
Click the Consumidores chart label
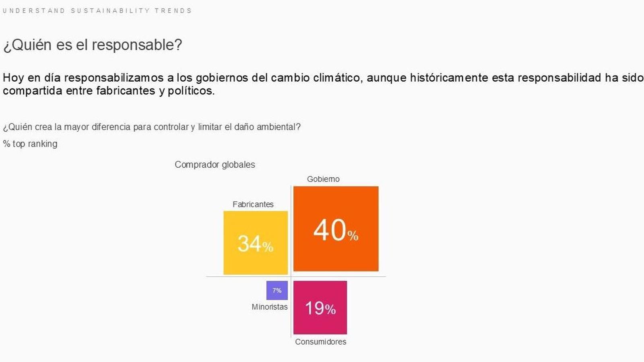coord(320,342)
